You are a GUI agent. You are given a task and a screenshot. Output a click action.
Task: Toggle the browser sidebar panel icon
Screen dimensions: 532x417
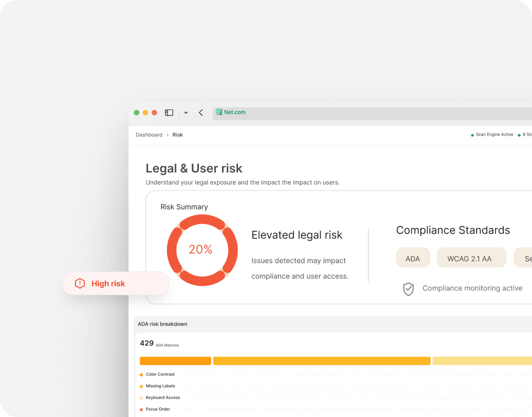pos(169,112)
